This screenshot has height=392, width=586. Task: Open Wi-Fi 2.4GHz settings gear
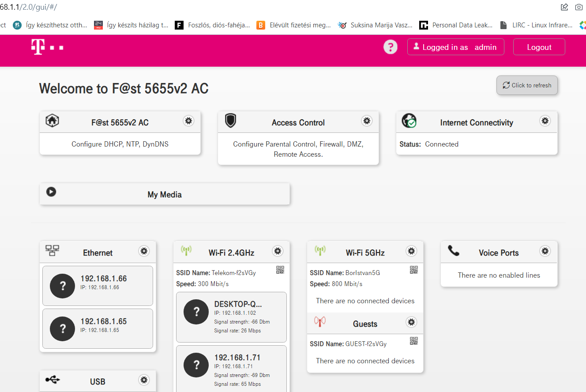[278, 251]
